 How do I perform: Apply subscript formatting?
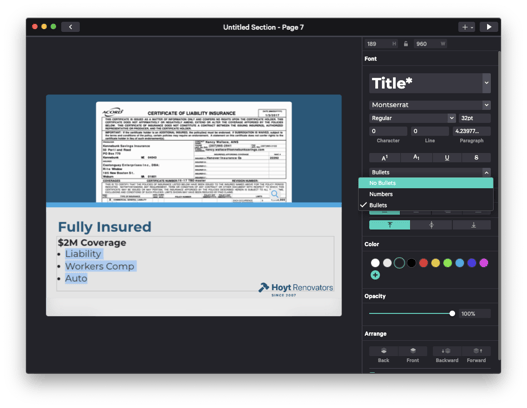pos(416,158)
